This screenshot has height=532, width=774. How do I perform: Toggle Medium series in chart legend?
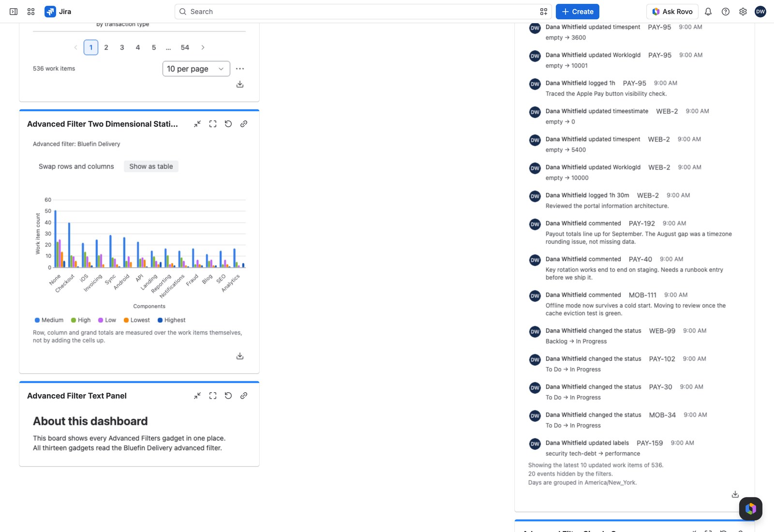click(x=49, y=320)
